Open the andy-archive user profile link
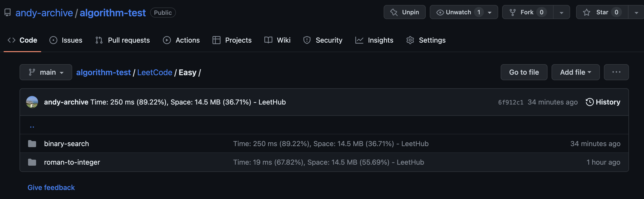This screenshot has height=199, width=644. pos(44,13)
